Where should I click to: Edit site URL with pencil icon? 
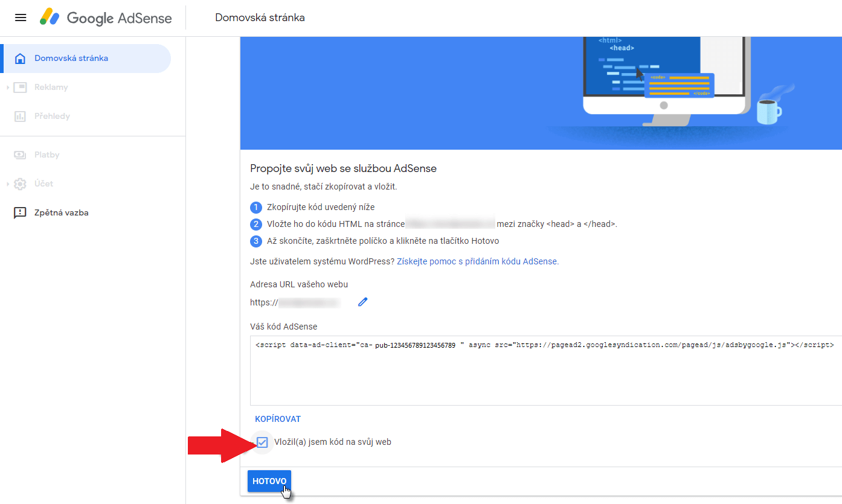(362, 302)
